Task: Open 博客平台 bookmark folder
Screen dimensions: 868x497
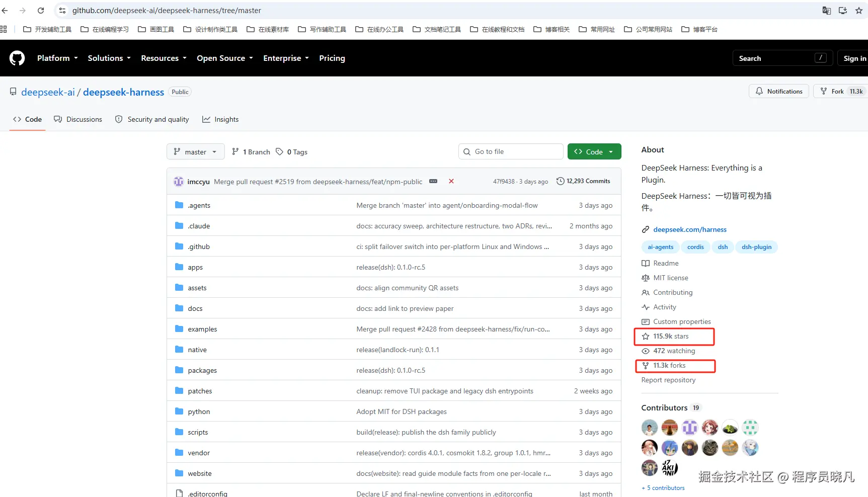Action: pos(699,29)
